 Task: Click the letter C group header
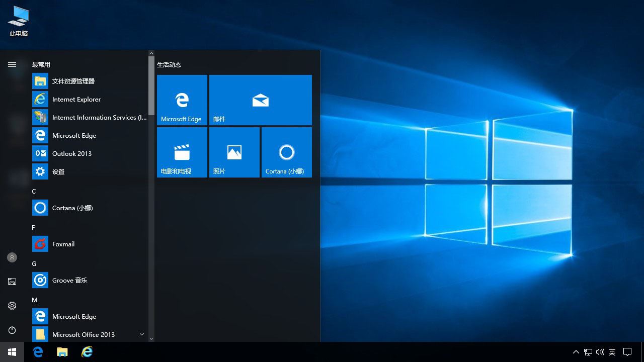(34, 191)
